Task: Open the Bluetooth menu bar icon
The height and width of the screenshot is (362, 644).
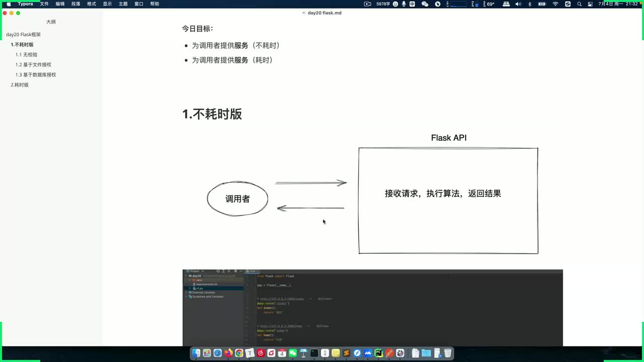Action: coord(530,4)
